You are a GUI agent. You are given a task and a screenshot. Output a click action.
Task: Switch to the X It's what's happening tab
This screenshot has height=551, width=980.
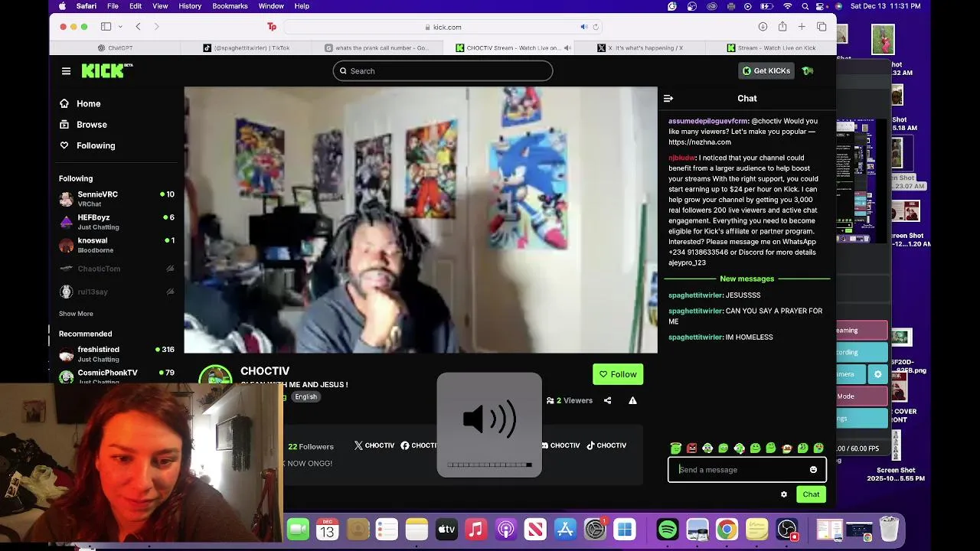(x=640, y=47)
